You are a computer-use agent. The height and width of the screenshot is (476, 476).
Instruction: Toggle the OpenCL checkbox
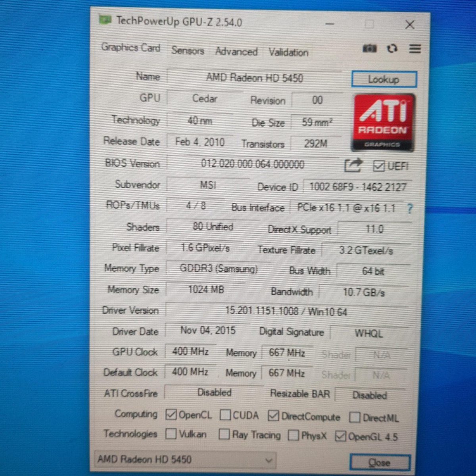171,415
